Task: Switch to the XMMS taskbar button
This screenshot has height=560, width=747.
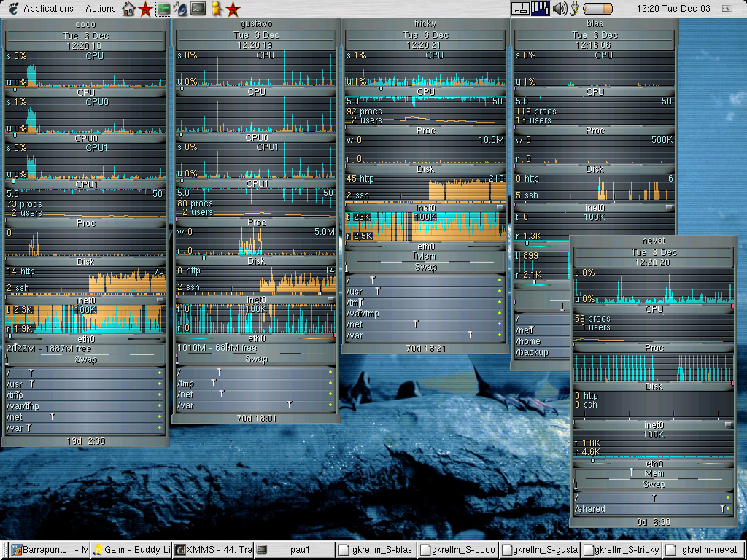Action: (214, 550)
